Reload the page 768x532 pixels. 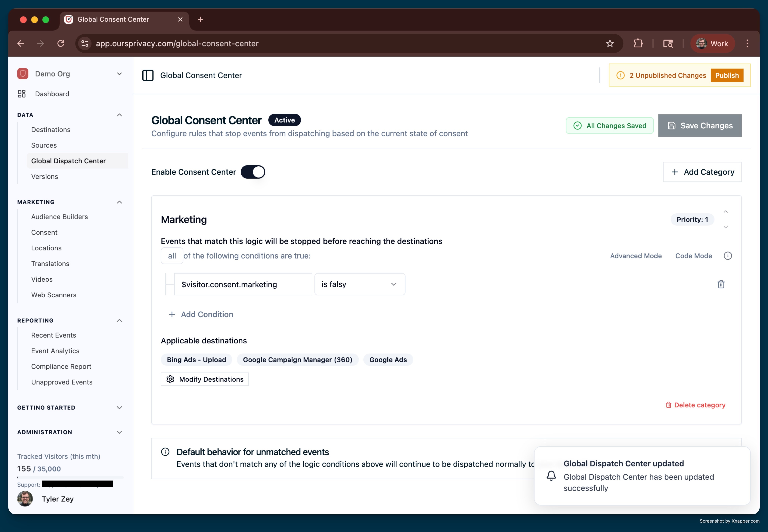coord(61,43)
